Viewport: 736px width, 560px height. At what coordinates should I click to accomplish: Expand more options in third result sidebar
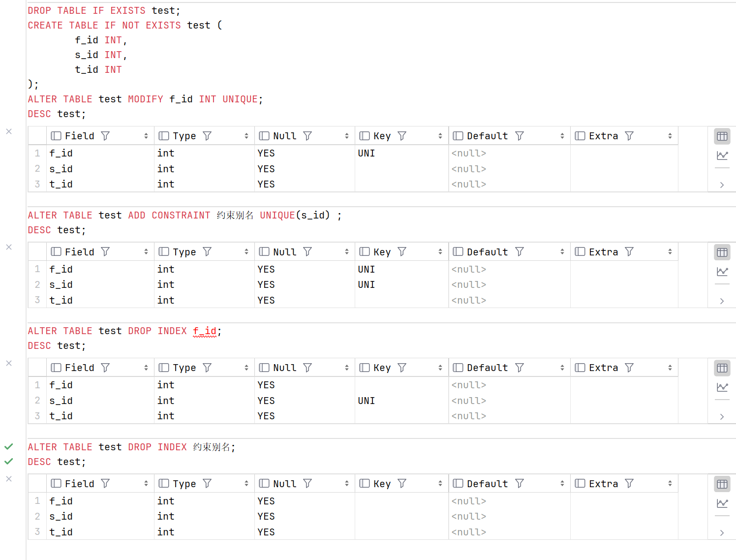click(x=722, y=417)
